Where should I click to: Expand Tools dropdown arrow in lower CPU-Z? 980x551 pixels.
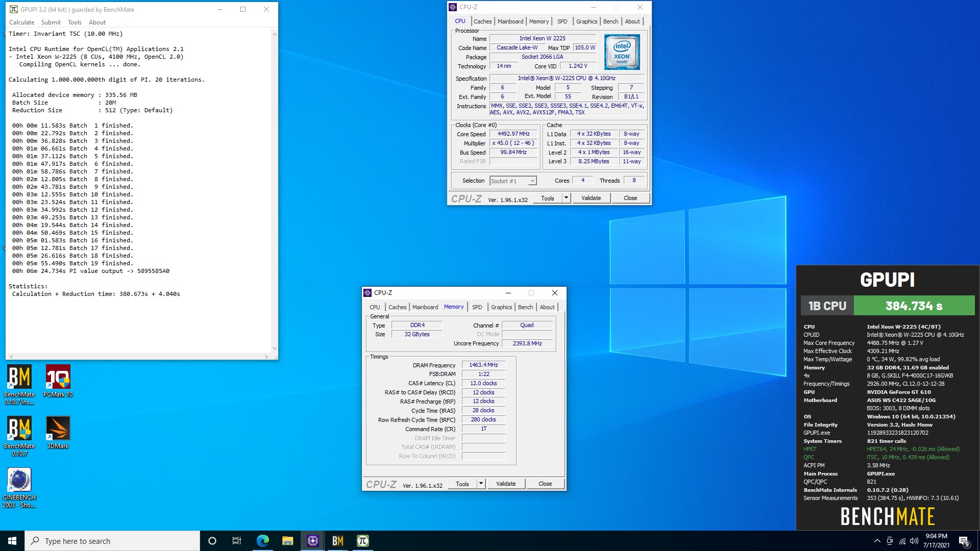click(481, 484)
